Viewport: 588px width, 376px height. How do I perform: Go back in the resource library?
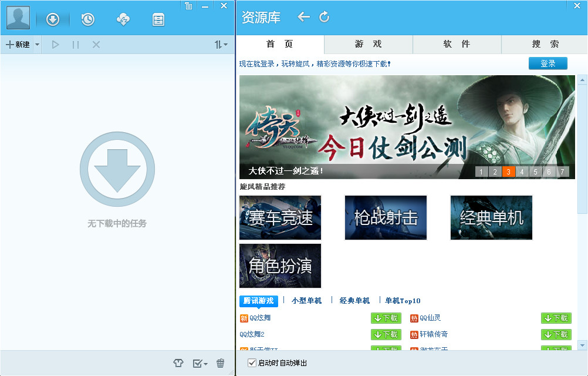[x=303, y=17]
